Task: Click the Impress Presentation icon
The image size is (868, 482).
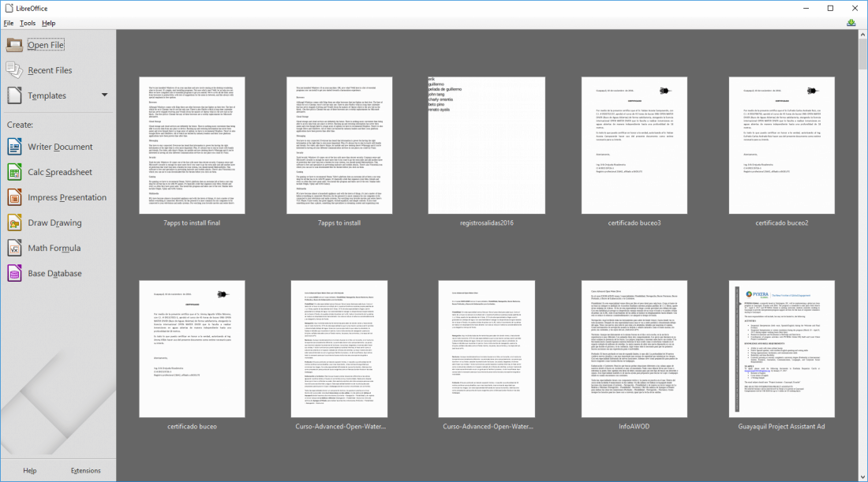Action: (x=15, y=197)
